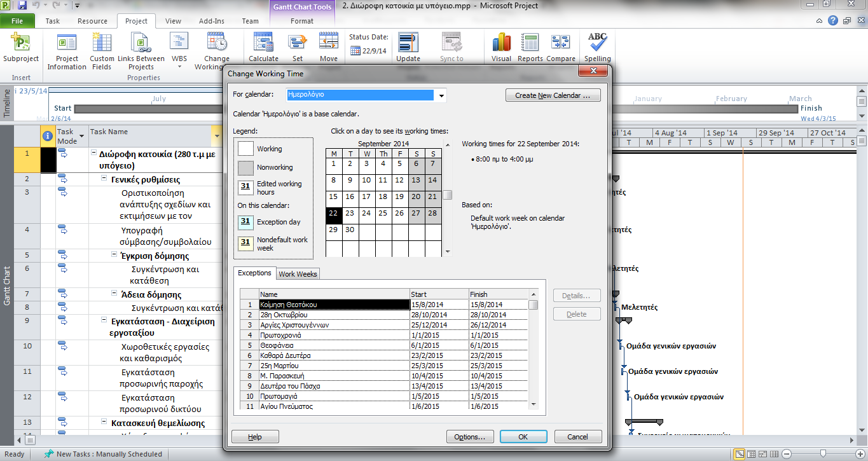
Task: Click Create New Calendar button
Action: coord(553,95)
